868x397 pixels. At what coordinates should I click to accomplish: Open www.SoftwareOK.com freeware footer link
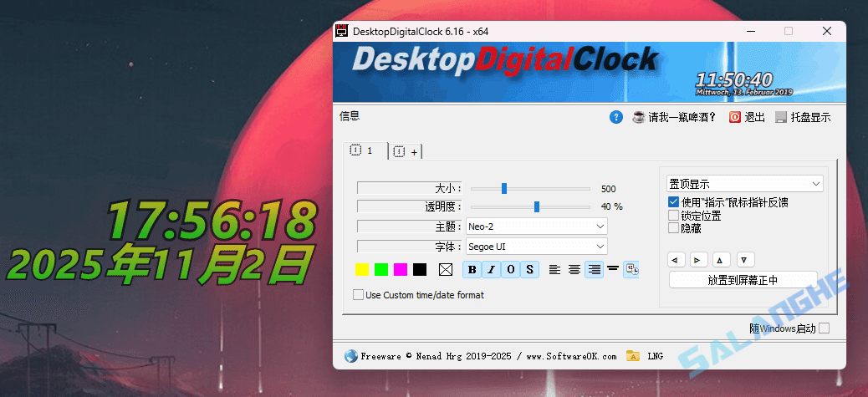[x=571, y=356]
